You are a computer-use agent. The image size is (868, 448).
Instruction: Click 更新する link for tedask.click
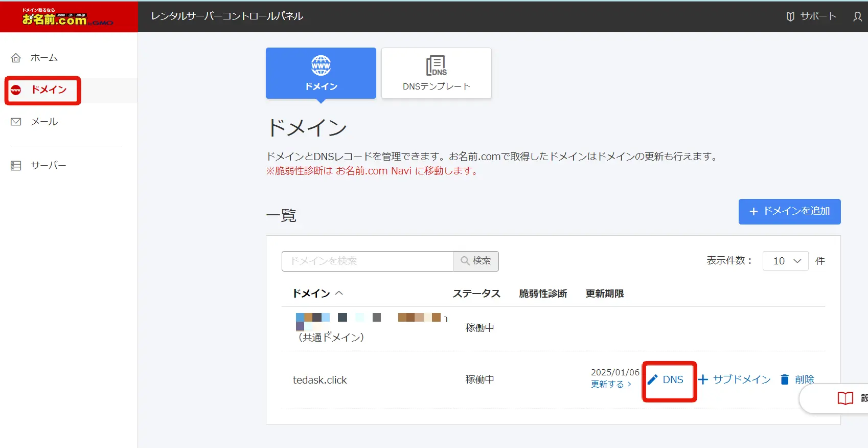(x=611, y=384)
